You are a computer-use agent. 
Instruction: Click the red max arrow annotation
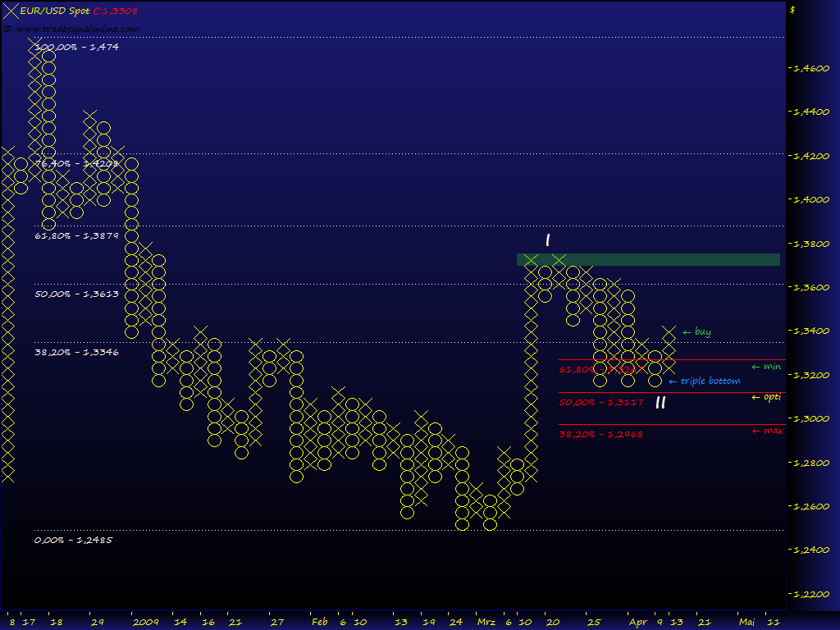(x=766, y=430)
